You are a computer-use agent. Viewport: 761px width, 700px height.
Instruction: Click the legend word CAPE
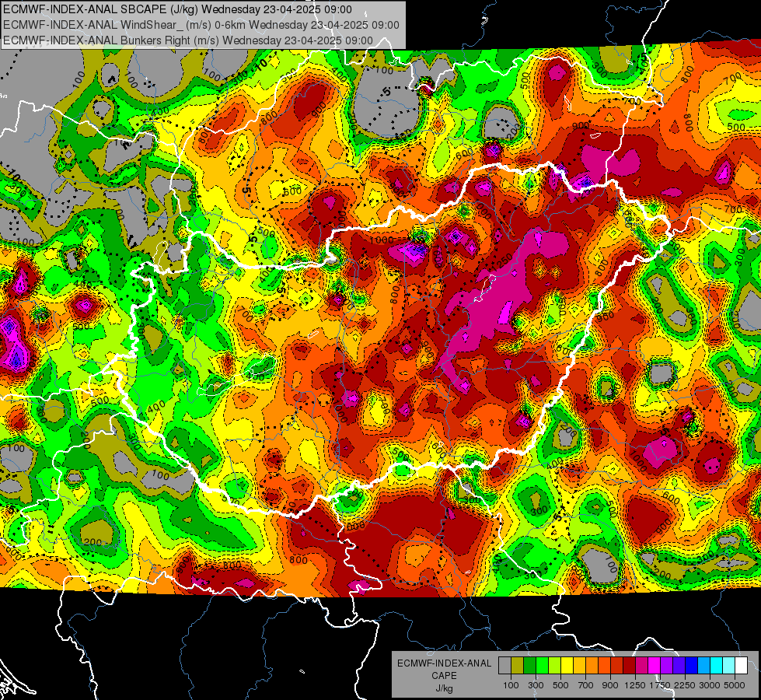(444, 675)
